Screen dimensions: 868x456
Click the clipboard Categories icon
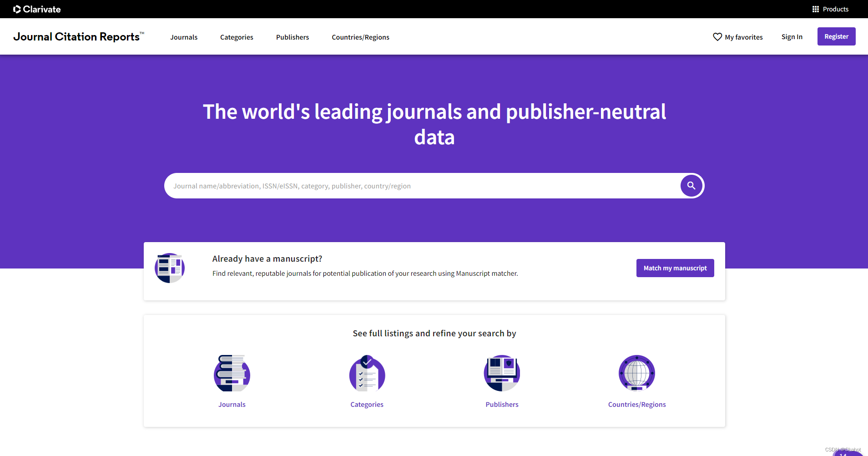click(x=367, y=373)
